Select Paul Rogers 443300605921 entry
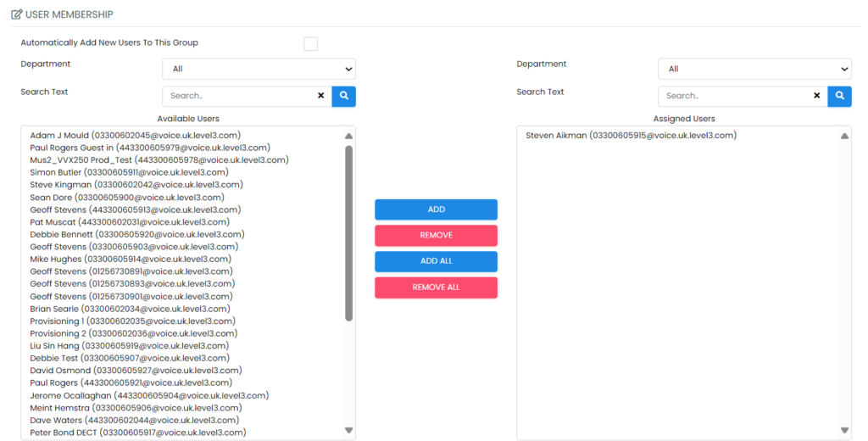 click(x=131, y=382)
